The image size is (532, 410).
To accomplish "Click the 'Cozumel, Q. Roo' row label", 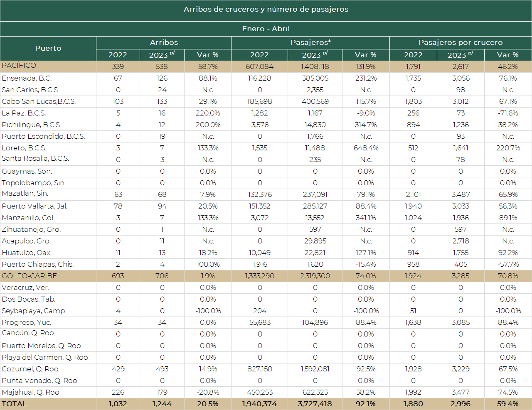I will pos(30,369).
